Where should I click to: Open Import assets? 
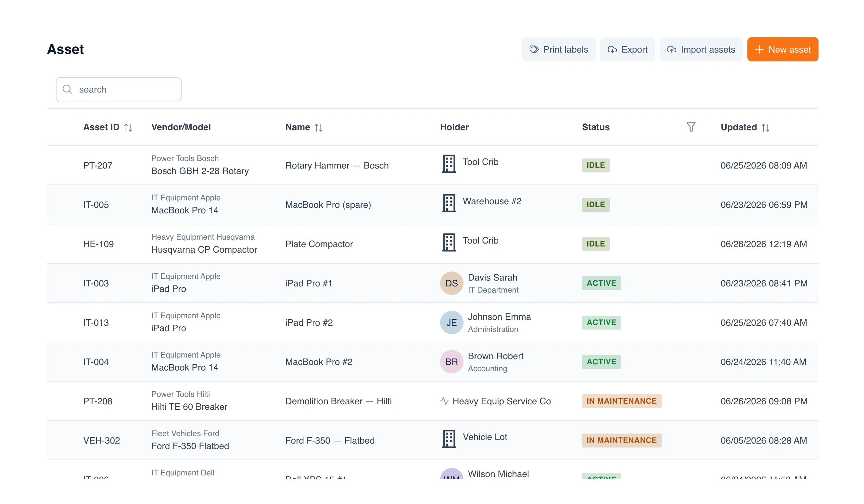(701, 49)
